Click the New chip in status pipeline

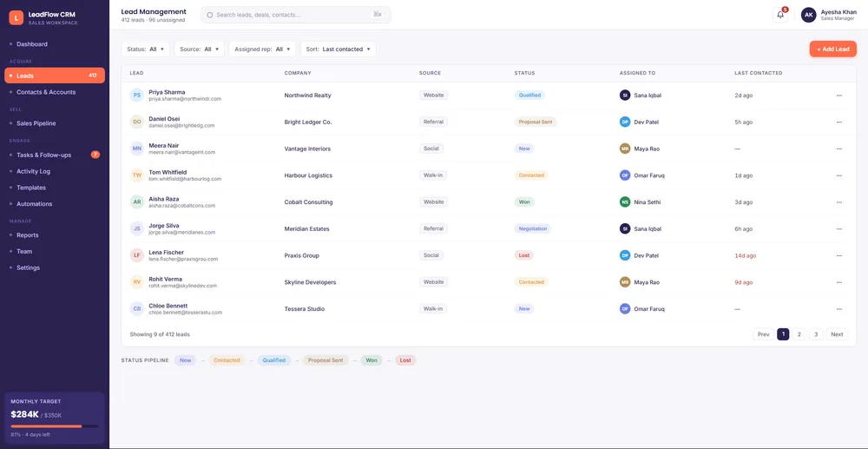[185, 360]
